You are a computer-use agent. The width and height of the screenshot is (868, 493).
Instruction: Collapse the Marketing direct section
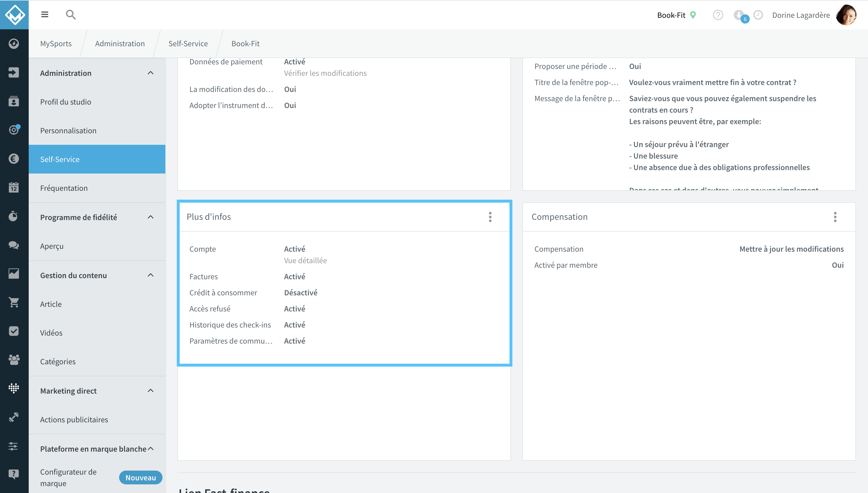(150, 390)
